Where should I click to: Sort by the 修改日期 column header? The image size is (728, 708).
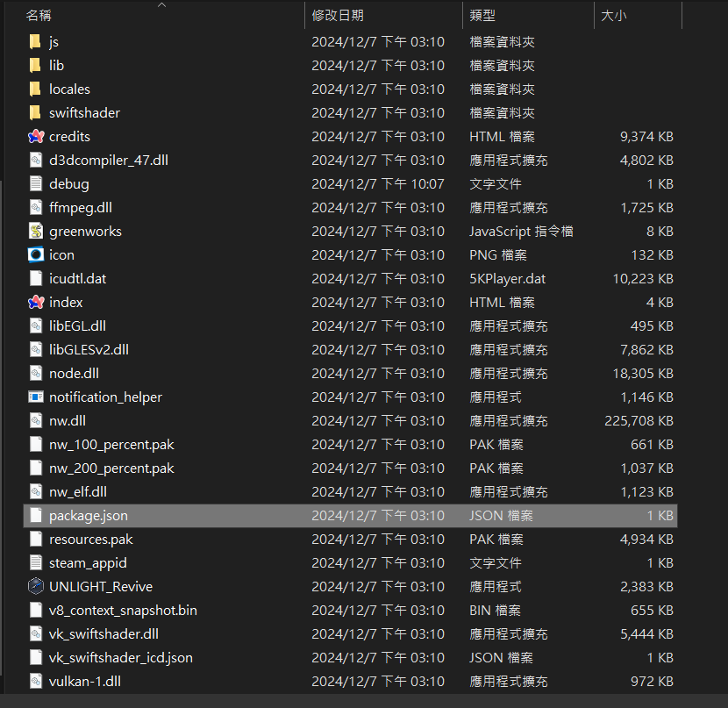tap(338, 16)
